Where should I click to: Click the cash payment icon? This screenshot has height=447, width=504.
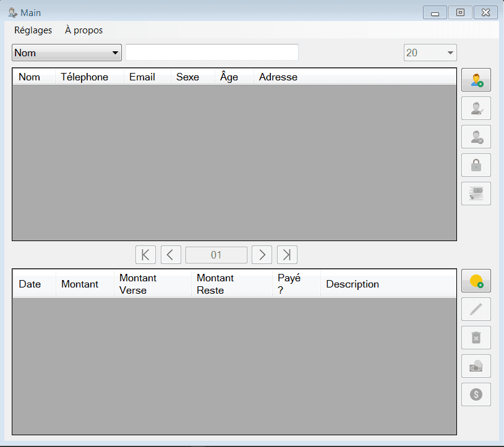click(476, 366)
